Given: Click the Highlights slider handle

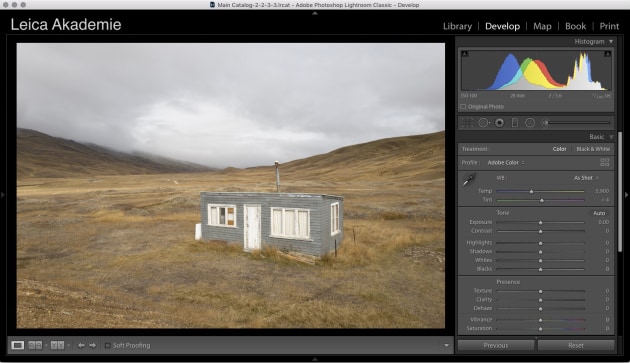Looking at the screenshot, I should pyautogui.click(x=540, y=243).
